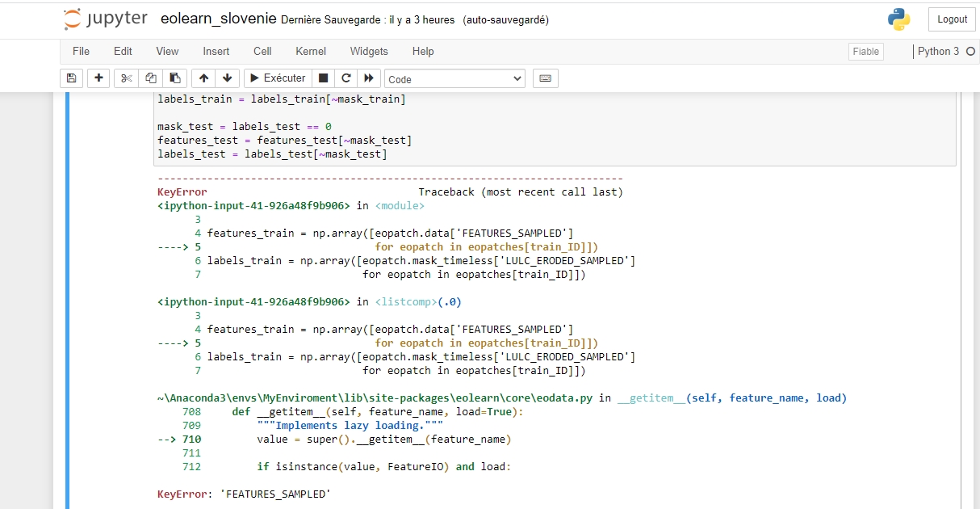Cut the selected cell
This screenshot has width=980, height=509.
click(125, 78)
